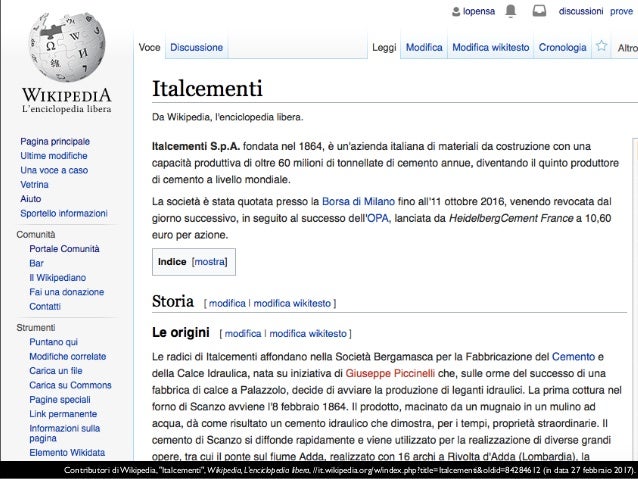Image resolution: width=638 pixels, height=479 pixels.
Task: Open the red Giuseppe Piccinelli link
Action: [x=390, y=374]
